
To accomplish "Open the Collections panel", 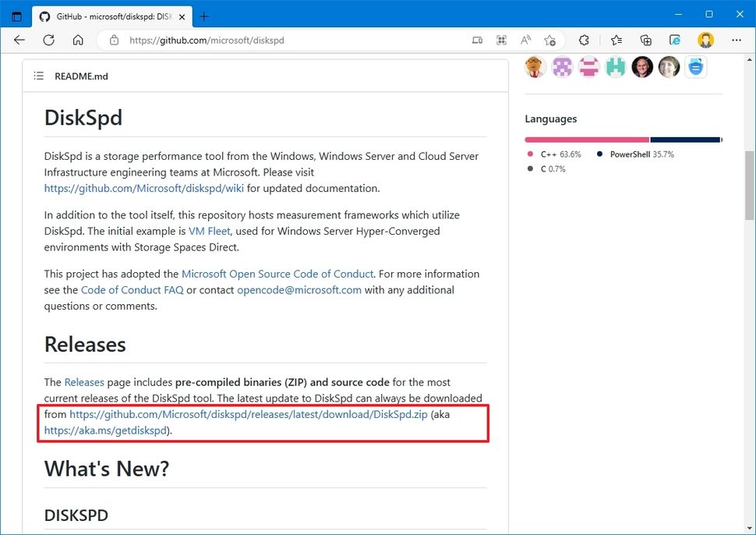I will coord(645,39).
